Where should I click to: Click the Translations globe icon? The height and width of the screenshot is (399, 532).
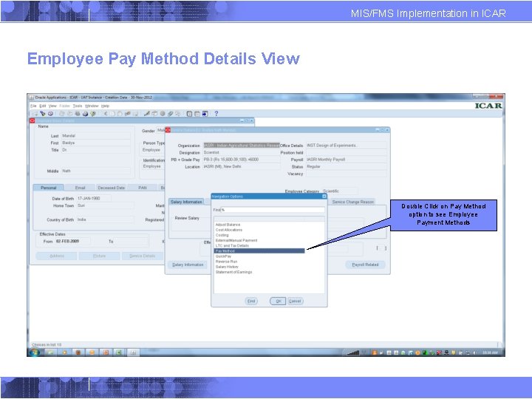[162, 114]
